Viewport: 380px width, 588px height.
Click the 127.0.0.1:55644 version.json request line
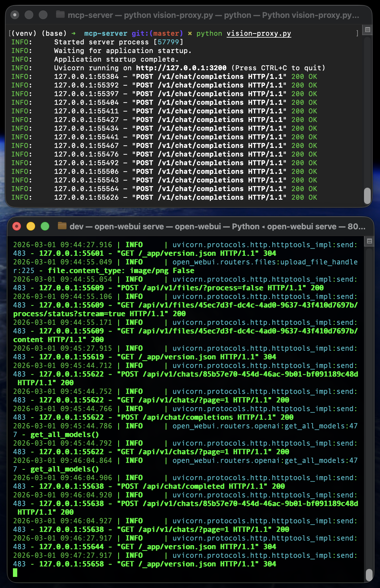click(145, 547)
